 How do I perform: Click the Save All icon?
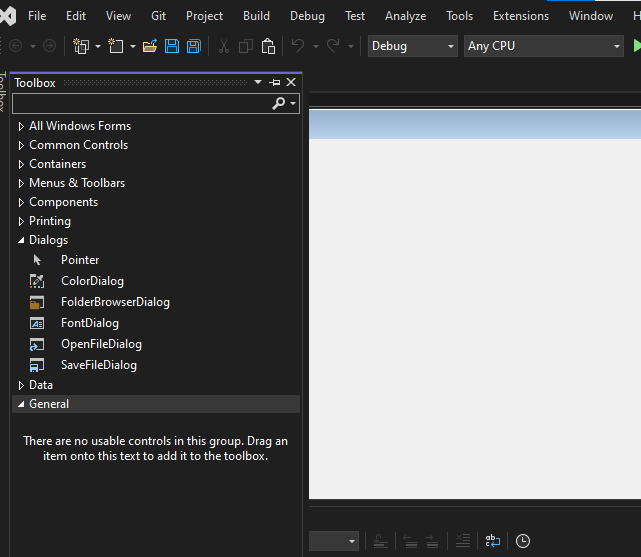point(194,46)
